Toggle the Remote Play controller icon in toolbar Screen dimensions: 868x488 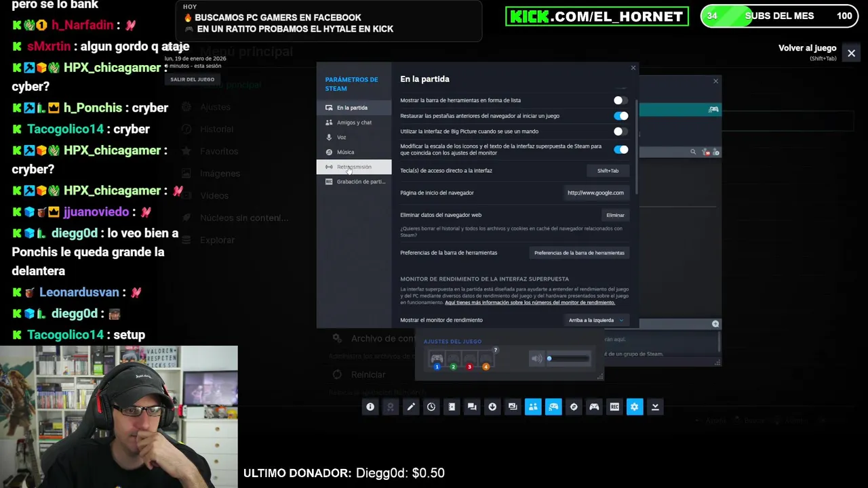click(553, 407)
